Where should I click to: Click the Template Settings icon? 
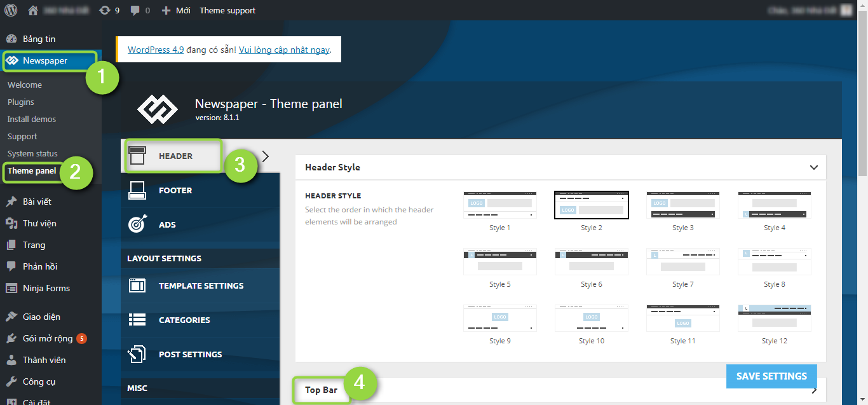tap(137, 285)
